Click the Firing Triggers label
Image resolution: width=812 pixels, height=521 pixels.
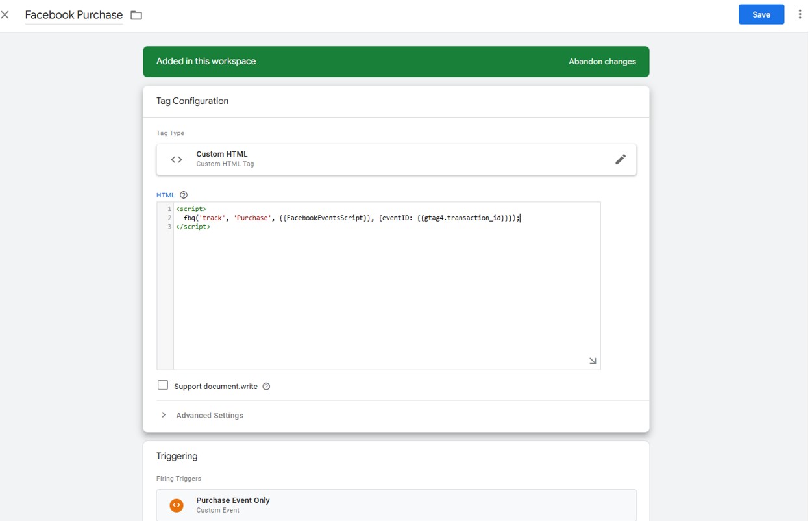click(178, 479)
